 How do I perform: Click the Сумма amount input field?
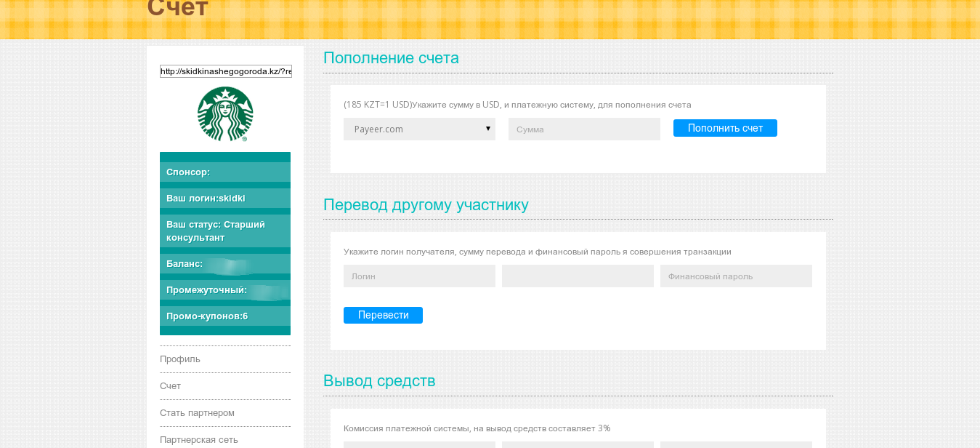point(584,129)
